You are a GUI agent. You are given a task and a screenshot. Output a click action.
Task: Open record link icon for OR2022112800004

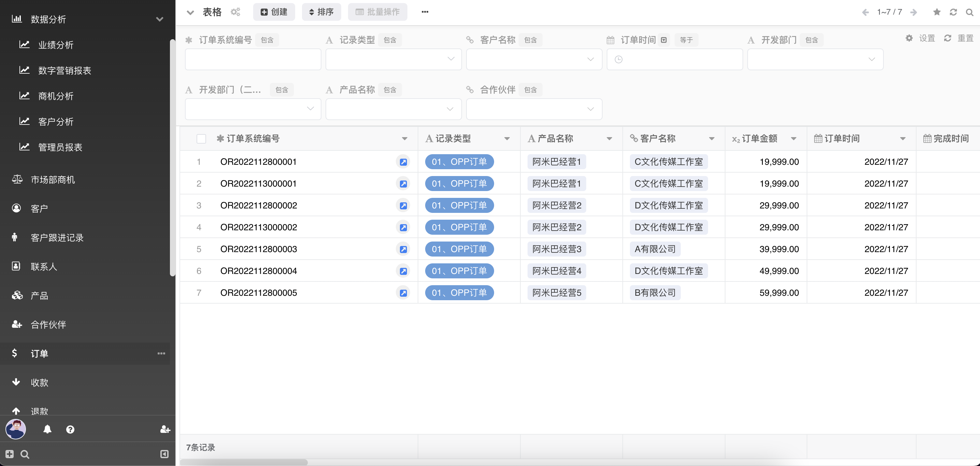click(x=403, y=271)
